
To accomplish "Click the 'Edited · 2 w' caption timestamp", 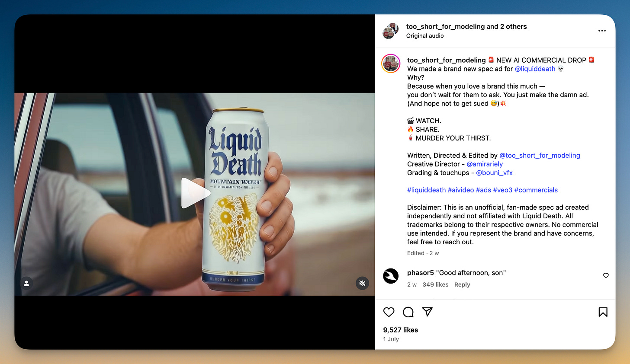I will (423, 253).
